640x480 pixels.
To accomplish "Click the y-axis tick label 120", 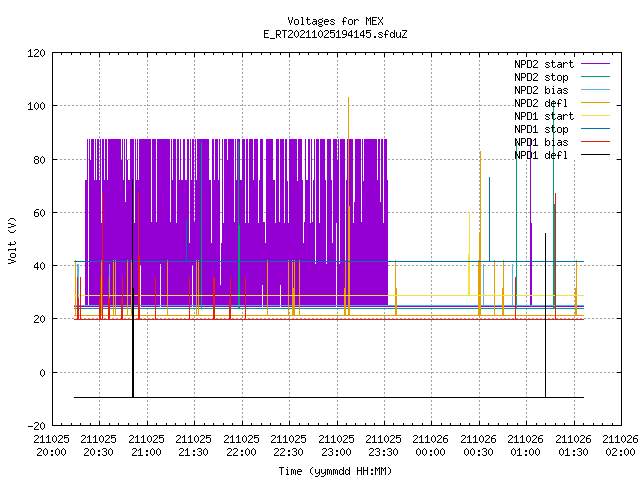I will click(36, 53).
